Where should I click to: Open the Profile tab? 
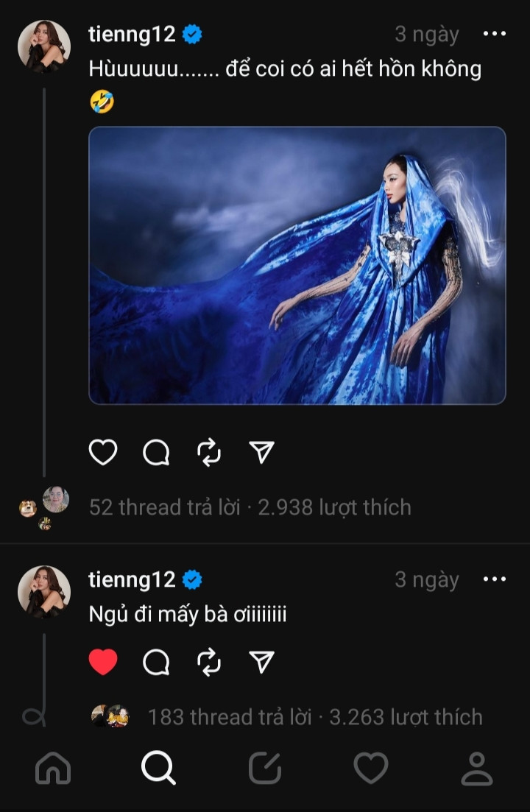[477, 769]
